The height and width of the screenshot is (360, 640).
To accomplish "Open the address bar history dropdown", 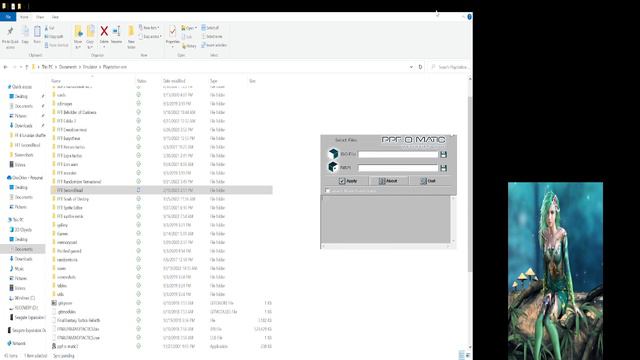I will (x=411, y=67).
